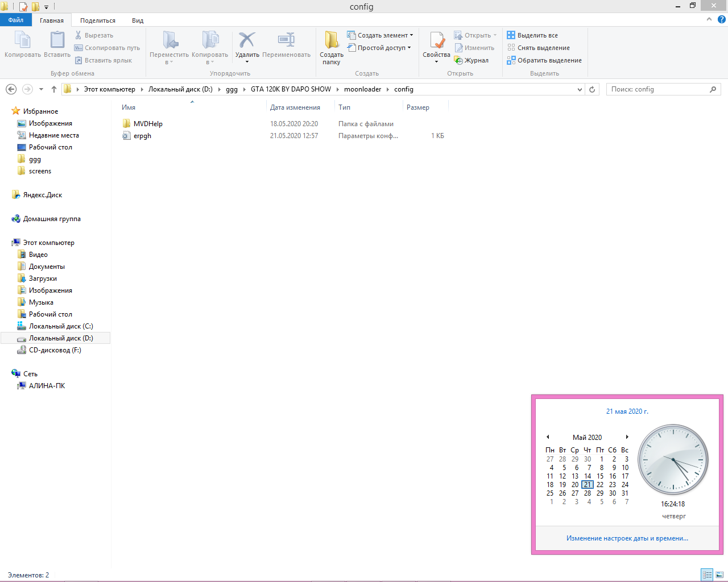Open the Простой доступ dropdown
Image resolution: width=728 pixels, height=582 pixels.
point(379,48)
